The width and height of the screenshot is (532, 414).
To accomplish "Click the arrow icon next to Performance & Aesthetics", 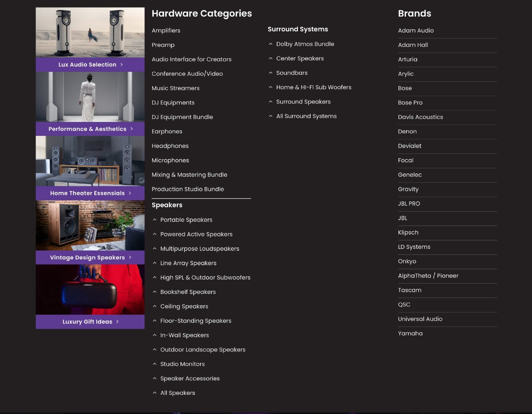I will pos(131,129).
